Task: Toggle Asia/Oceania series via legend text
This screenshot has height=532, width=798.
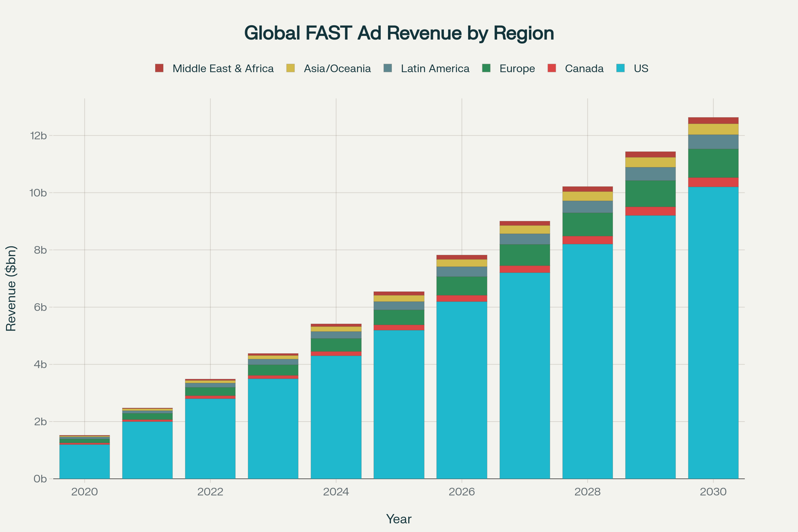Action: [x=337, y=68]
